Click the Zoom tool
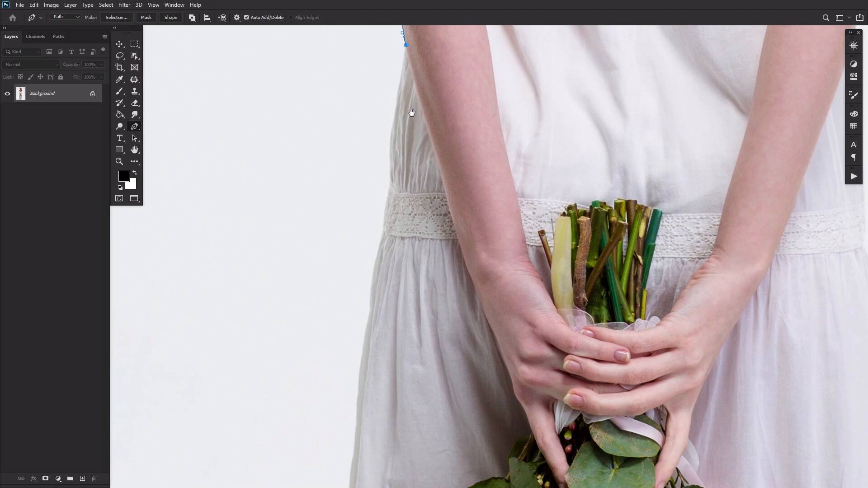Viewport: 868px width, 488px height. [x=119, y=161]
